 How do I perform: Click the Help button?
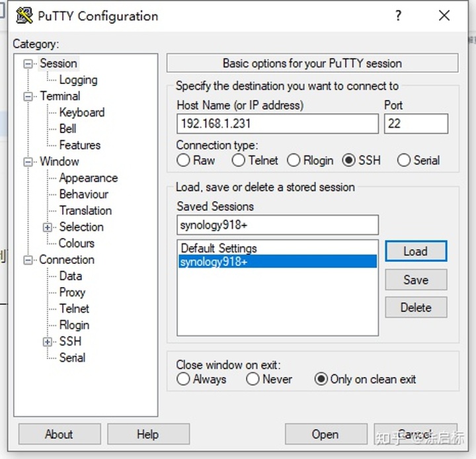point(148,434)
